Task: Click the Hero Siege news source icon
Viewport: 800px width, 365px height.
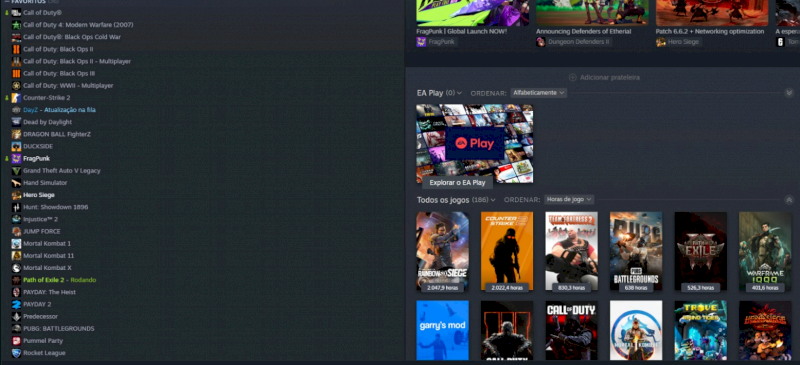Action: point(661,42)
